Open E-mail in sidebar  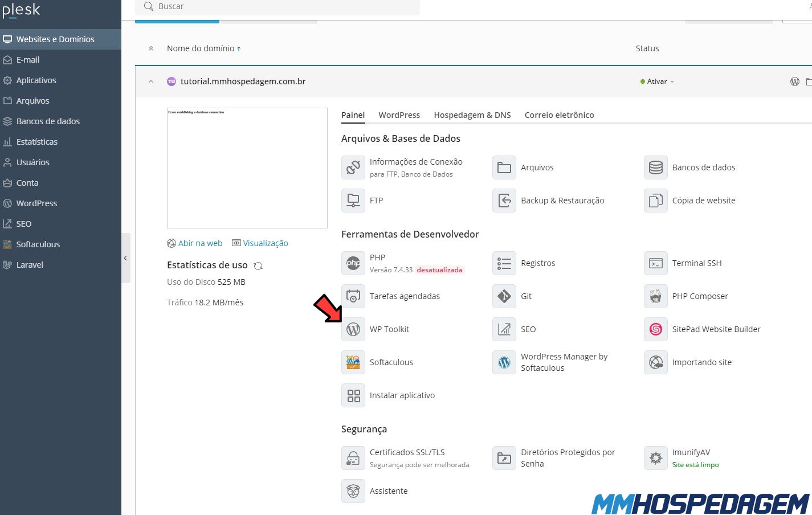(x=60, y=60)
